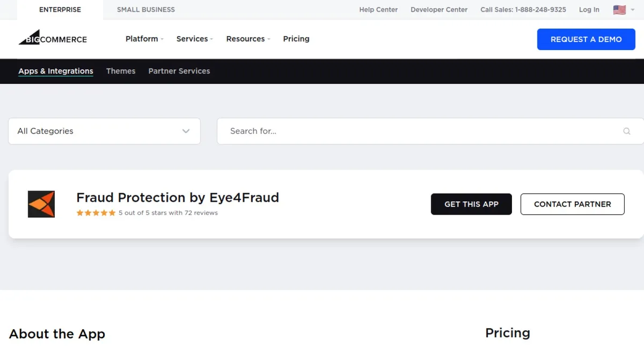Click the search magnifier icon

[x=626, y=131]
